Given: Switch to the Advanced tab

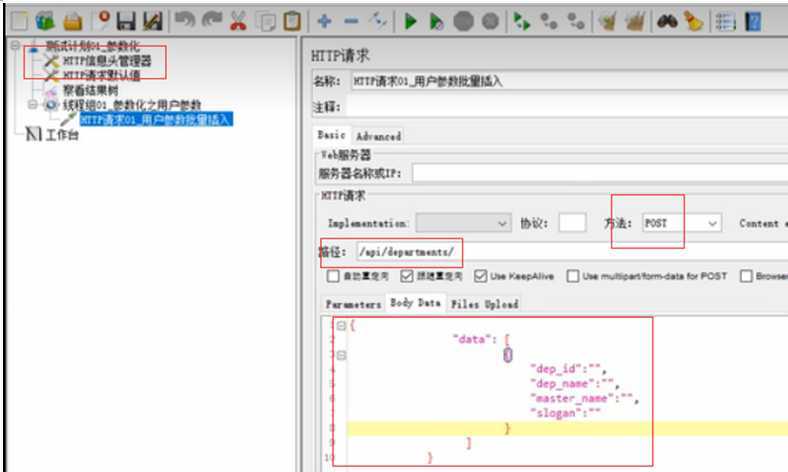Looking at the screenshot, I should click(378, 135).
